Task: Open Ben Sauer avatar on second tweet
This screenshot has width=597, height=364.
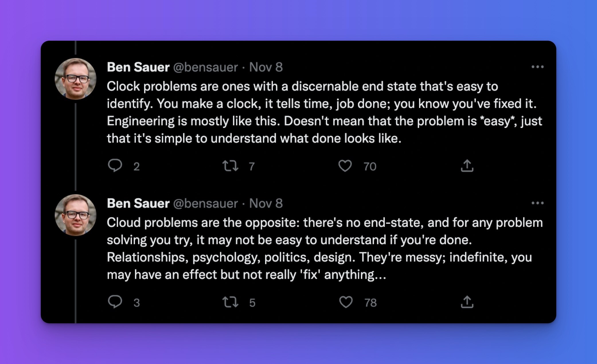Action: [75, 215]
